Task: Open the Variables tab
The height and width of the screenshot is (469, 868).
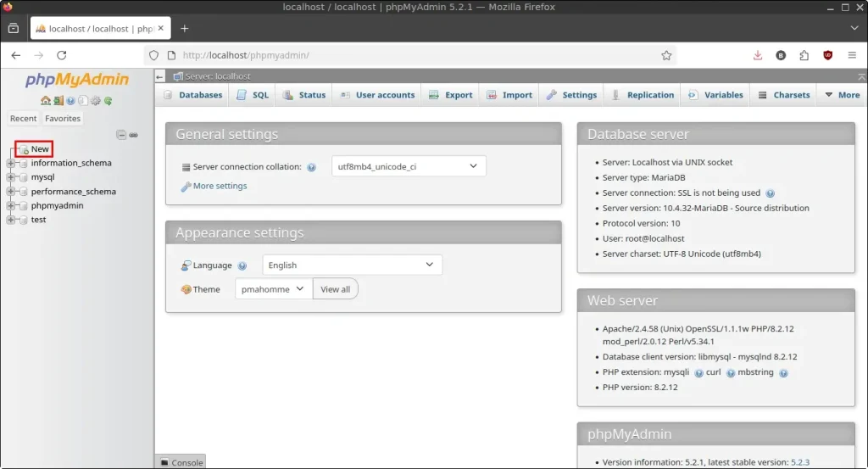Action: (715, 95)
